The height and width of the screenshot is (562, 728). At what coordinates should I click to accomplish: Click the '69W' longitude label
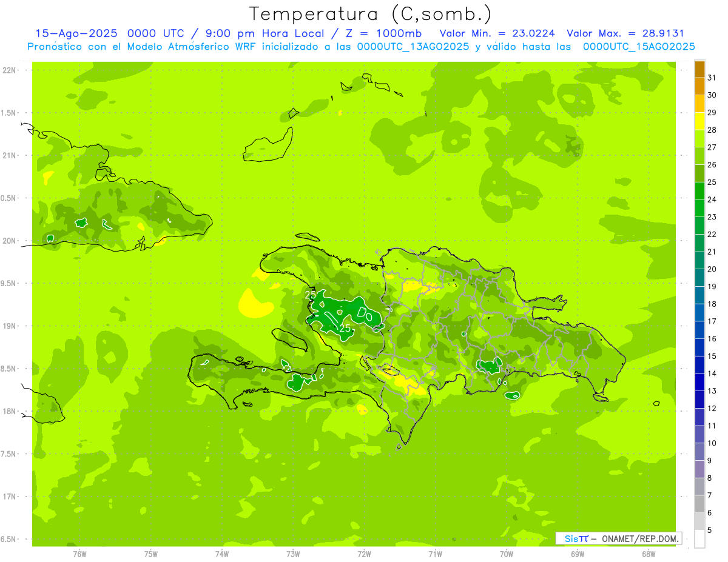click(578, 554)
